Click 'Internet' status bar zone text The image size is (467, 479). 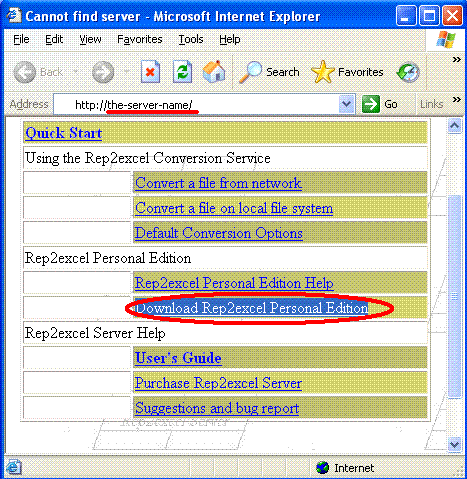tap(354, 468)
